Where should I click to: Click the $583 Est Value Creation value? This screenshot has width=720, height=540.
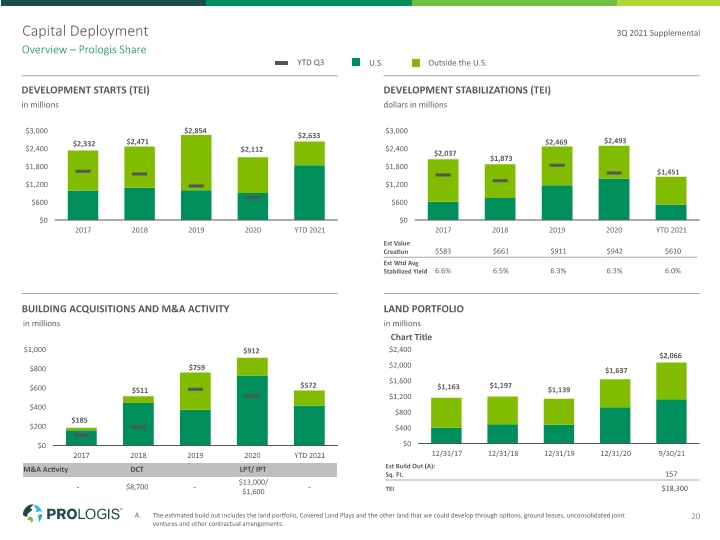click(443, 251)
